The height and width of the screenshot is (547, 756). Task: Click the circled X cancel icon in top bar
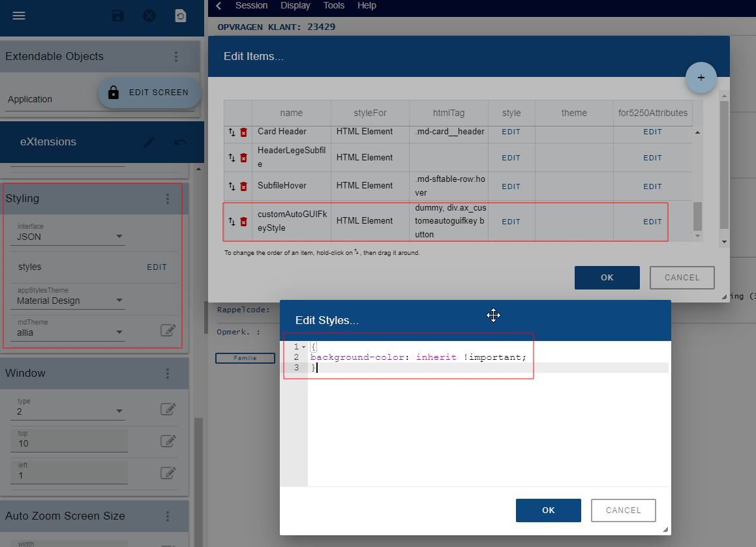[x=149, y=16]
